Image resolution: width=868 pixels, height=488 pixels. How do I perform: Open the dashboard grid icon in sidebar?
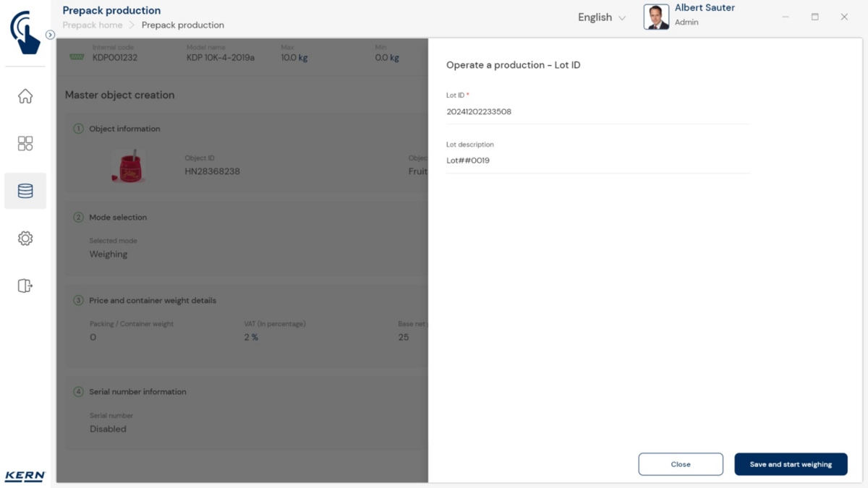(25, 143)
